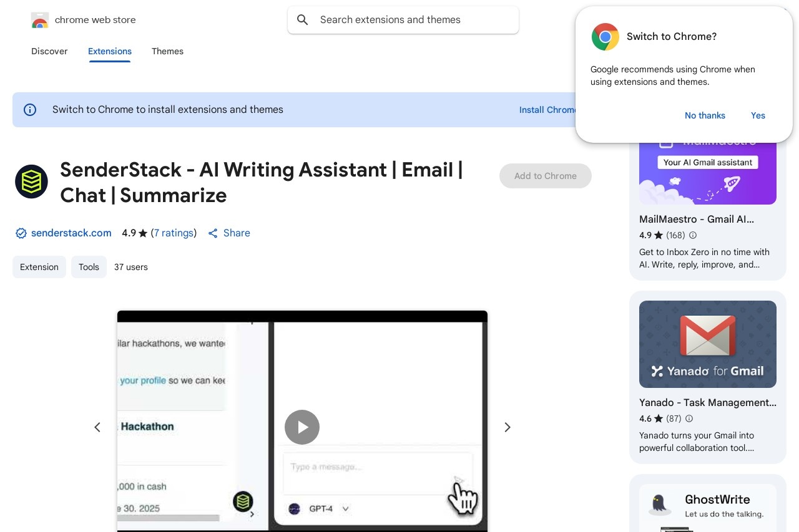Image resolution: width=799 pixels, height=532 pixels.
Task: Show the previous screenshot slide
Action: point(97,427)
